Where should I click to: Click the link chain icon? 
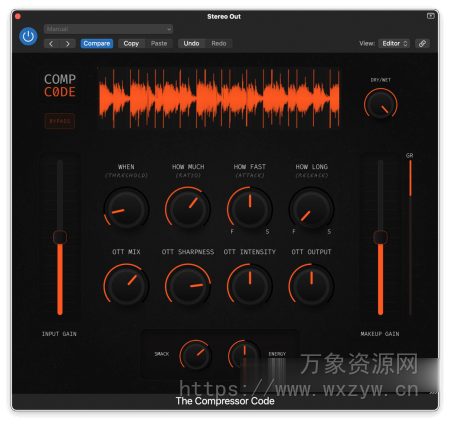point(422,43)
